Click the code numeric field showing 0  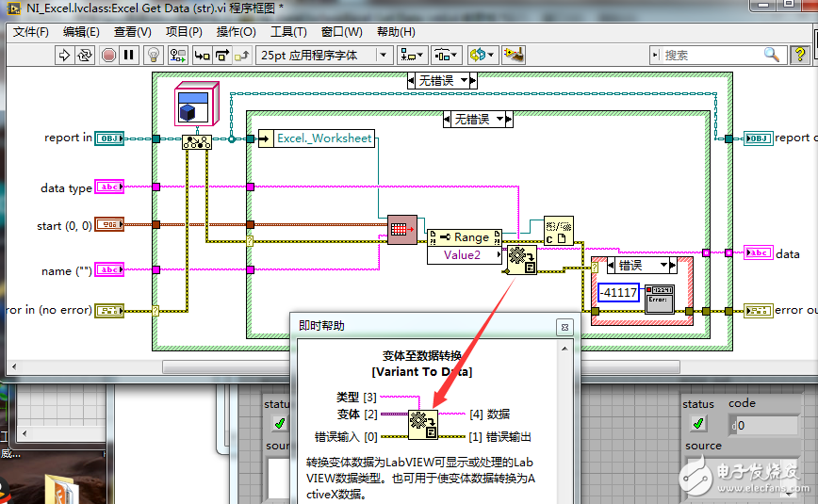[763, 425]
